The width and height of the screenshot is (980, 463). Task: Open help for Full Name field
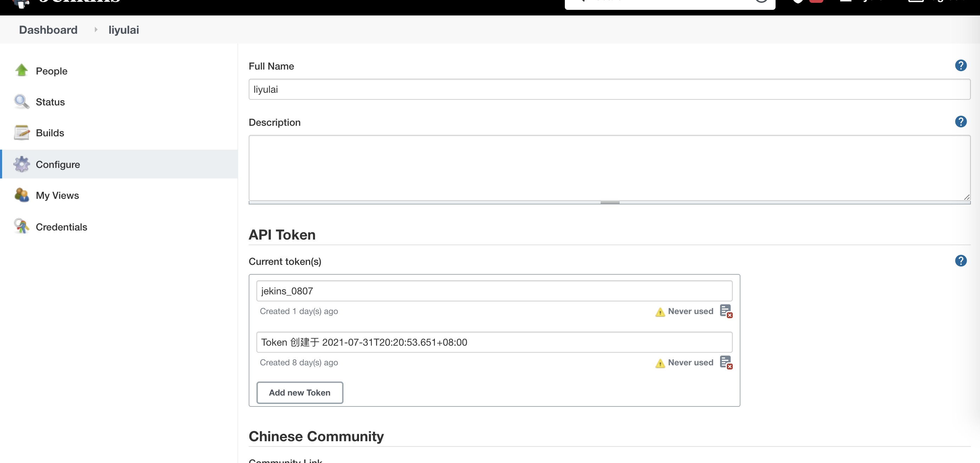960,66
